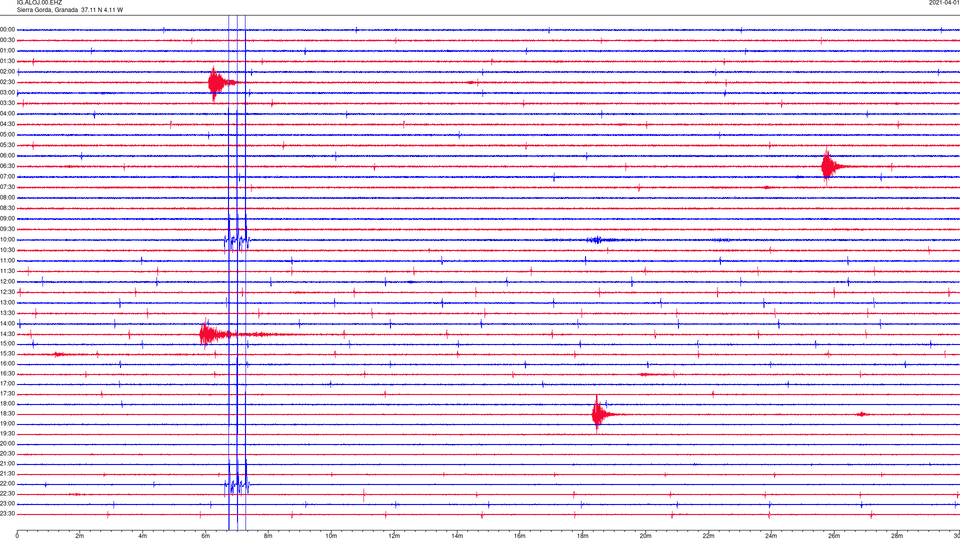960x540 pixels.
Task: Click the 10m tick label on time axis
Action: tap(331, 536)
